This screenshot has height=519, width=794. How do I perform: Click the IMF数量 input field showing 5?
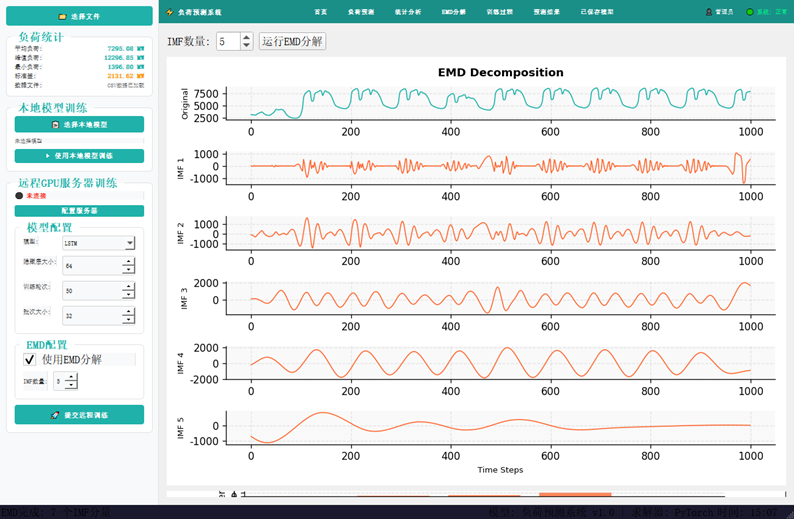(228, 41)
